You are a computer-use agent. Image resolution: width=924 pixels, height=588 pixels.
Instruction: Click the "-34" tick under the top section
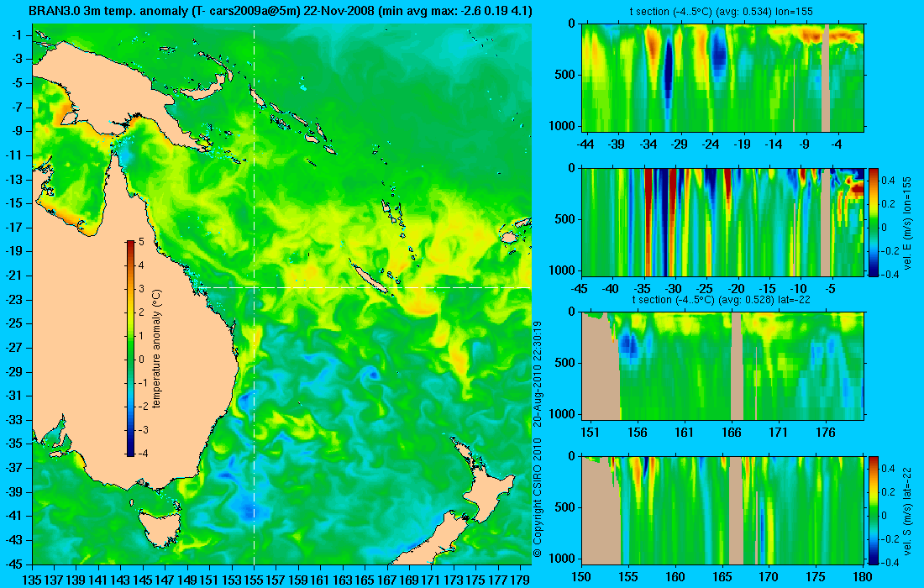pos(648,144)
